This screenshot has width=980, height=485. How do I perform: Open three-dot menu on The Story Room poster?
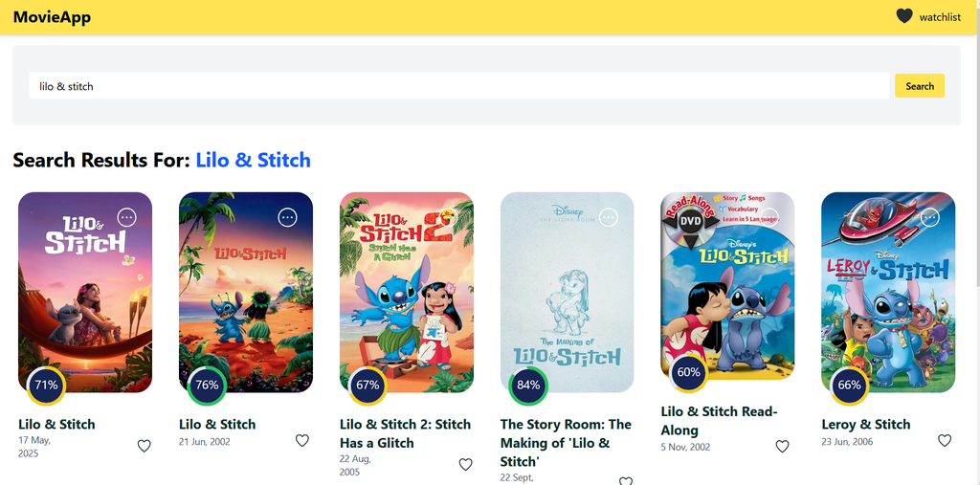(609, 217)
